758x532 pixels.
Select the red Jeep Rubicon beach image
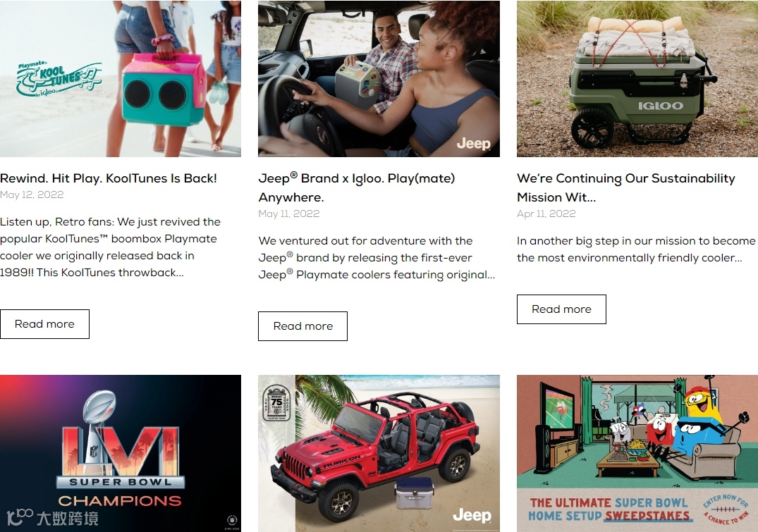tap(379, 453)
